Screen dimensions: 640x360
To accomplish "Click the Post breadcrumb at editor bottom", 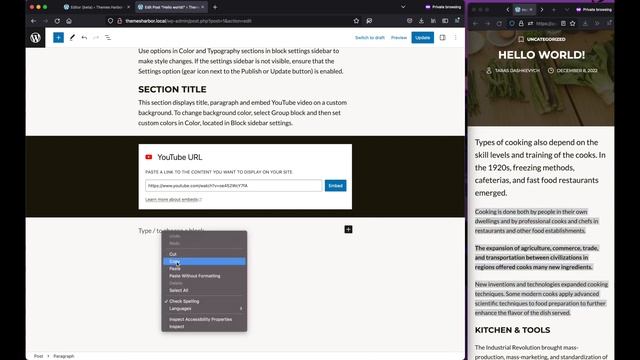I will coord(38,356).
